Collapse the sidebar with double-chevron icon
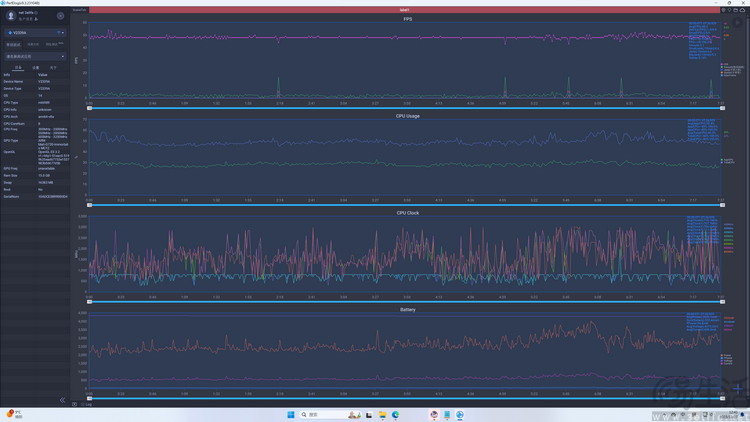The image size is (750, 422). (x=62, y=400)
